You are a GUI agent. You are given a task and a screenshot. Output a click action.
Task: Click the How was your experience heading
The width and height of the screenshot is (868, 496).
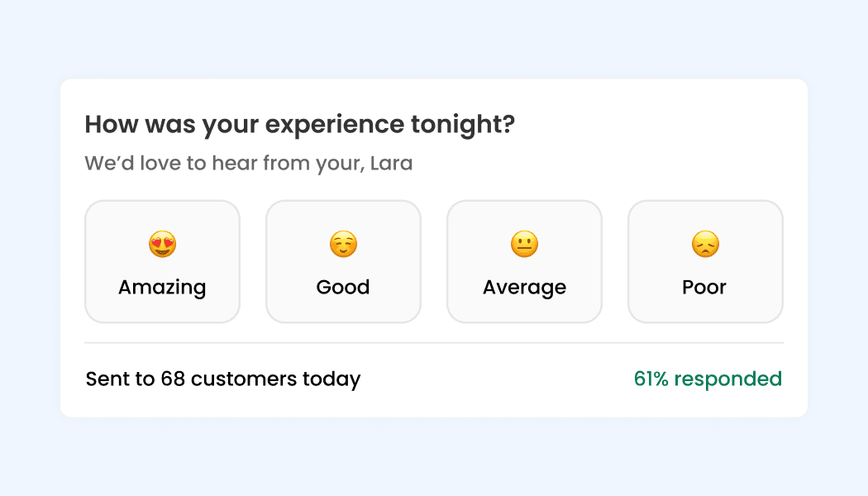click(x=299, y=124)
